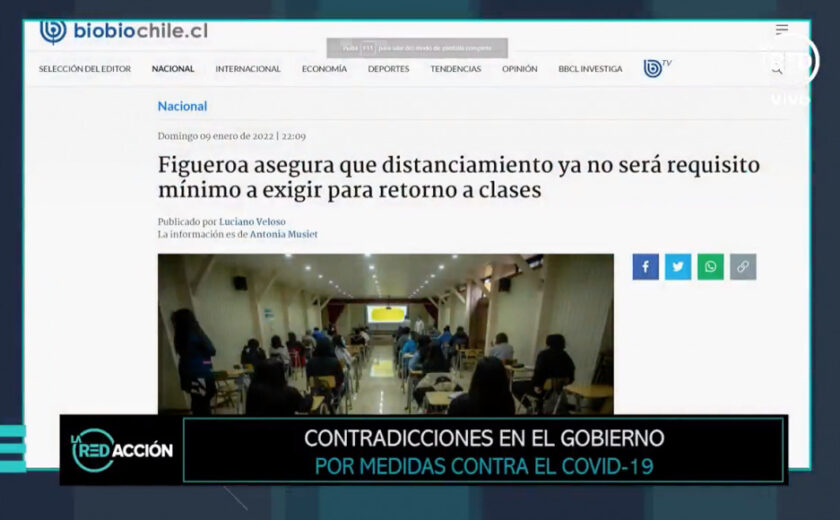
Task: Select Opinión in the navigation bar
Action: (519, 69)
